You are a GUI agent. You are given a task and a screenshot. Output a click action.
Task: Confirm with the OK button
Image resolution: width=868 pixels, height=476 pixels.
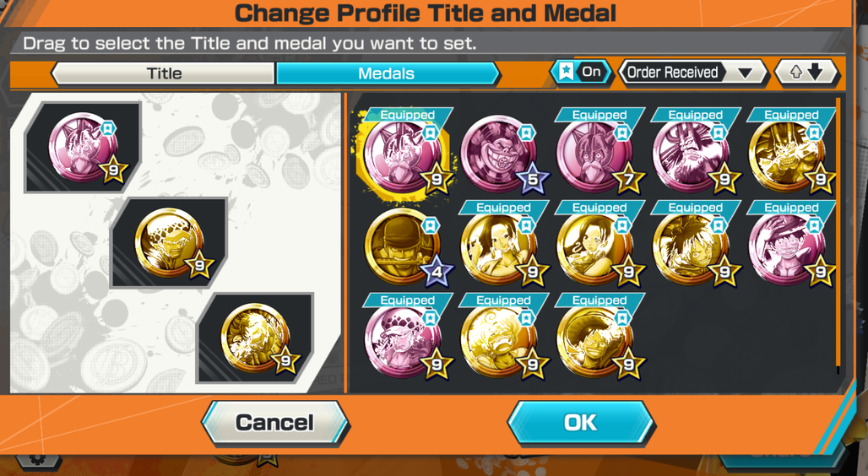(x=581, y=423)
